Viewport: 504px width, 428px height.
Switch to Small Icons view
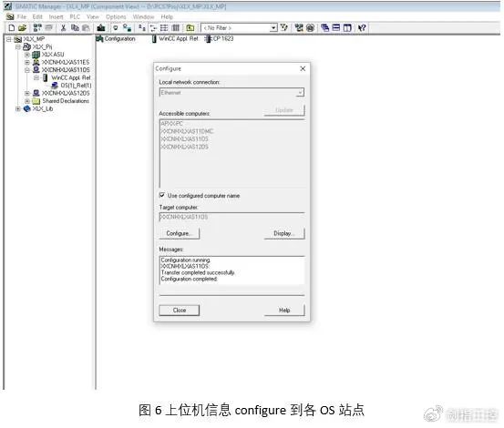click(x=153, y=28)
